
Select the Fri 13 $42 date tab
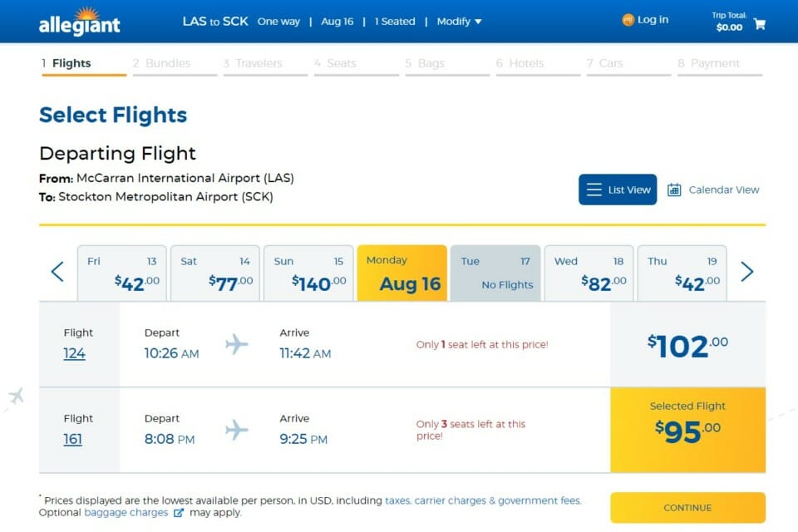[122, 273]
